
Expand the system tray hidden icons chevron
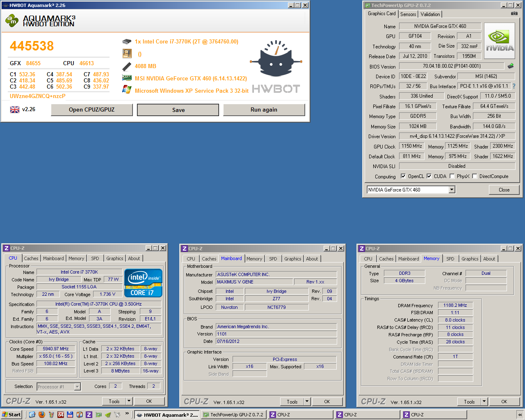[520, 415]
